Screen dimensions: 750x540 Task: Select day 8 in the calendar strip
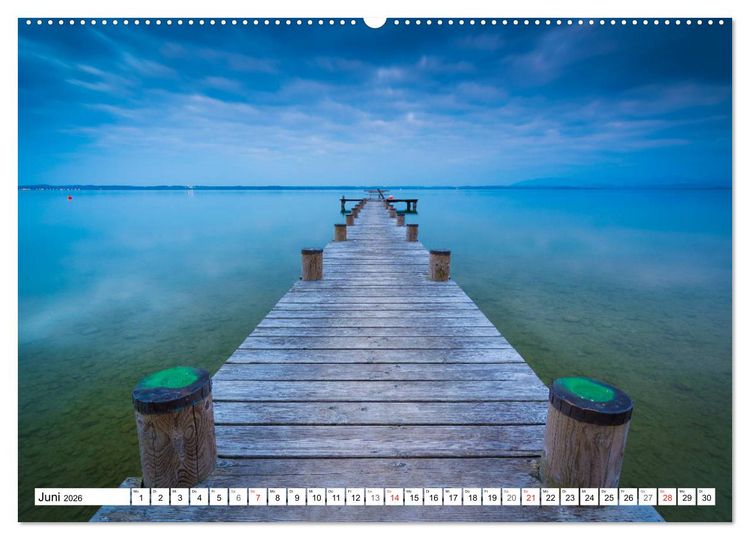277,496
